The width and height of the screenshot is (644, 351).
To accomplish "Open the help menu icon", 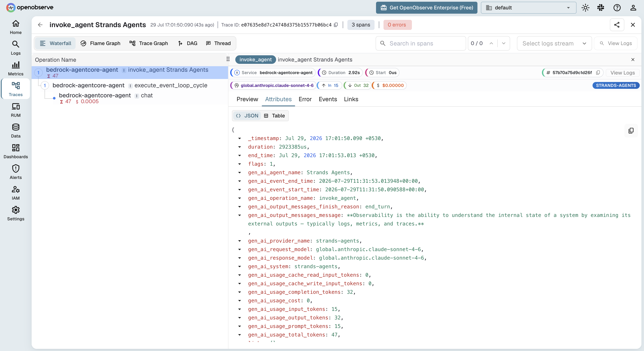I will tap(617, 8).
